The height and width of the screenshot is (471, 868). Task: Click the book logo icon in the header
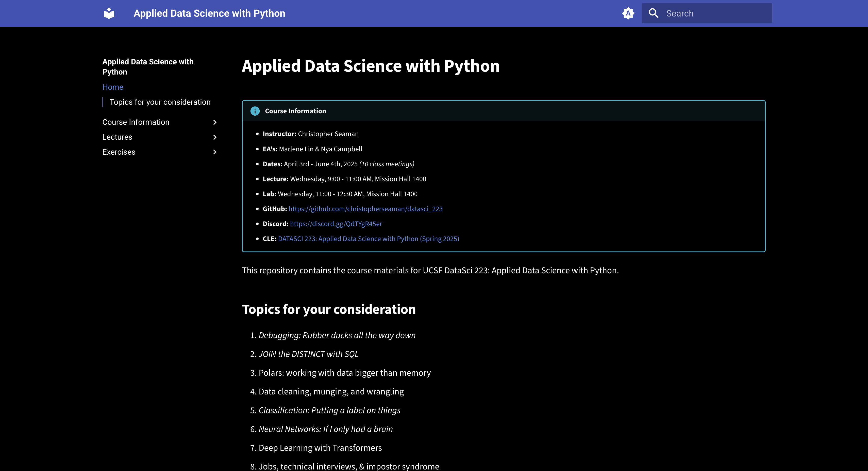pyautogui.click(x=109, y=13)
